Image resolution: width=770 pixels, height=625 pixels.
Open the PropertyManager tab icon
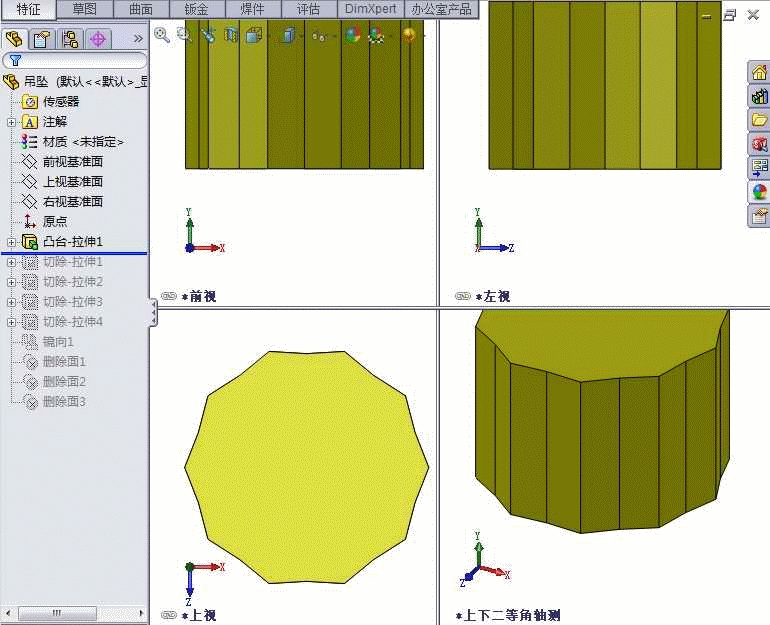pos(42,39)
